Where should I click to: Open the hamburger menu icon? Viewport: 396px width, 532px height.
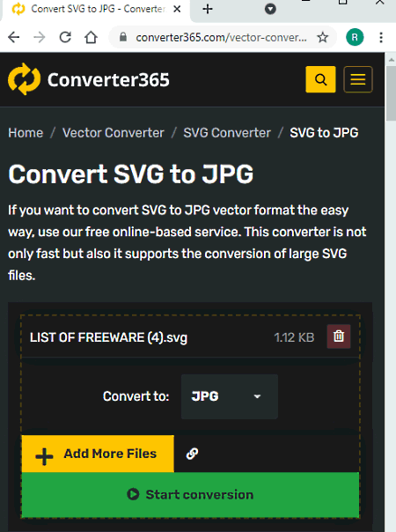pos(358,79)
